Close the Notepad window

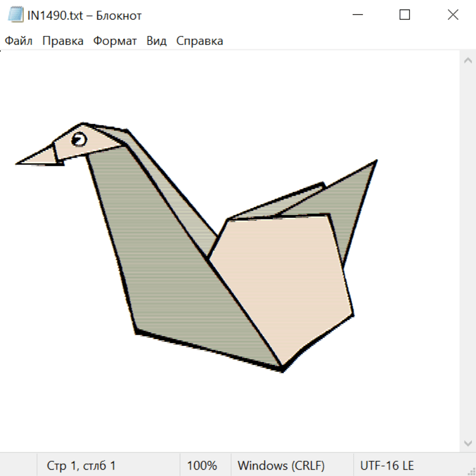pos(453,15)
